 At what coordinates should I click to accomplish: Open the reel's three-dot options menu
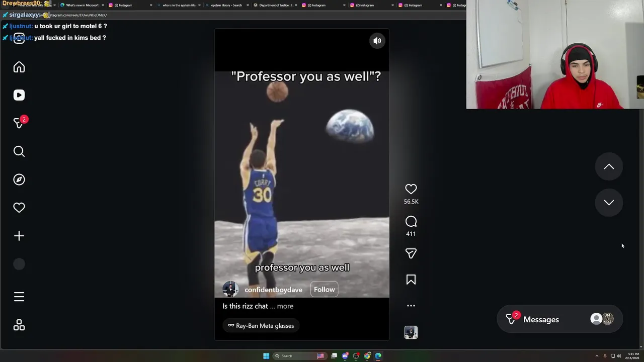coord(411,306)
